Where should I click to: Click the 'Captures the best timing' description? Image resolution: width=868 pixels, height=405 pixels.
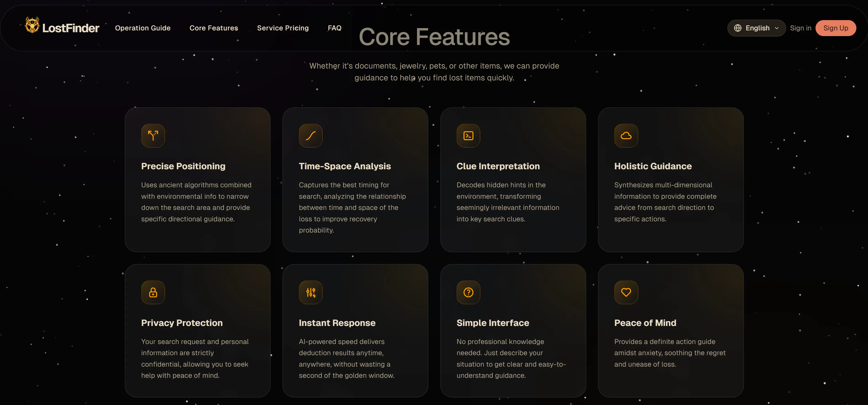(353, 208)
